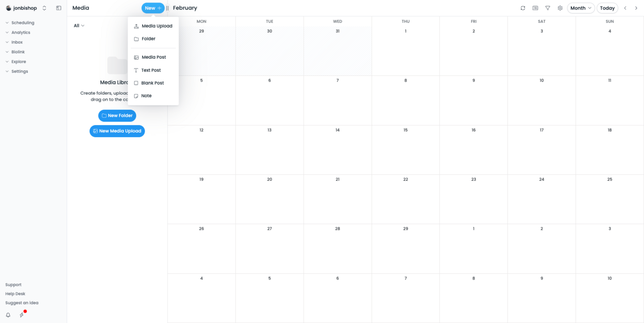Expand the Inbox section

(17, 42)
